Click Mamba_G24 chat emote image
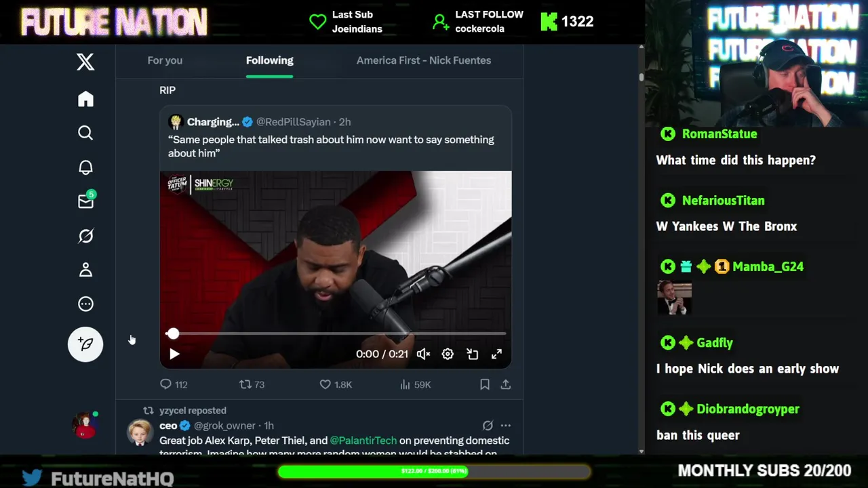The width and height of the screenshot is (868, 488). (675, 298)
